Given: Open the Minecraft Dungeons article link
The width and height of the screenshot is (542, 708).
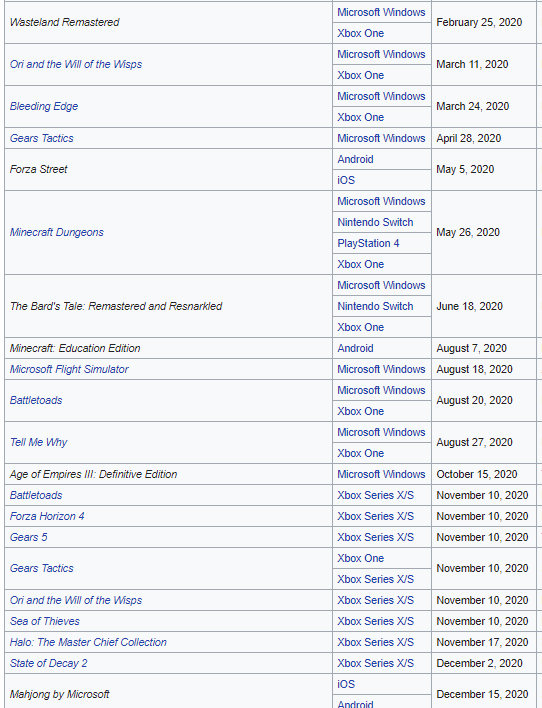Looking at the screenshot, I should pos(56,233).
